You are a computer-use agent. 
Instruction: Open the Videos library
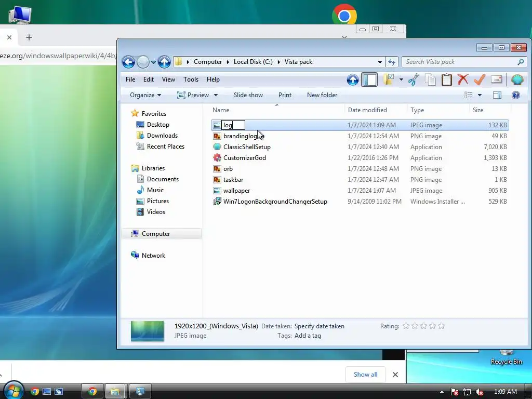(156, 212)
